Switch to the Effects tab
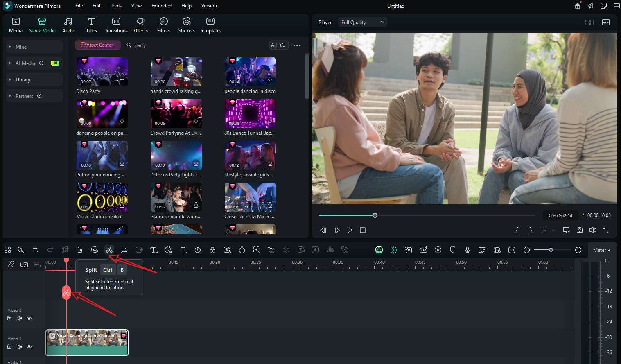Image resolution: width=621 pixels, height=364 pixels. (x=140, y=25)
